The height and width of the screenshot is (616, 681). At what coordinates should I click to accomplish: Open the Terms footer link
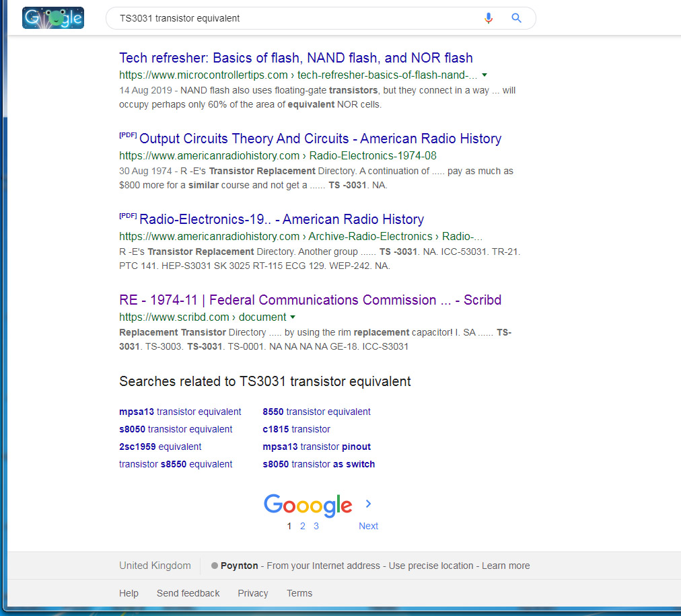[299, 593]
